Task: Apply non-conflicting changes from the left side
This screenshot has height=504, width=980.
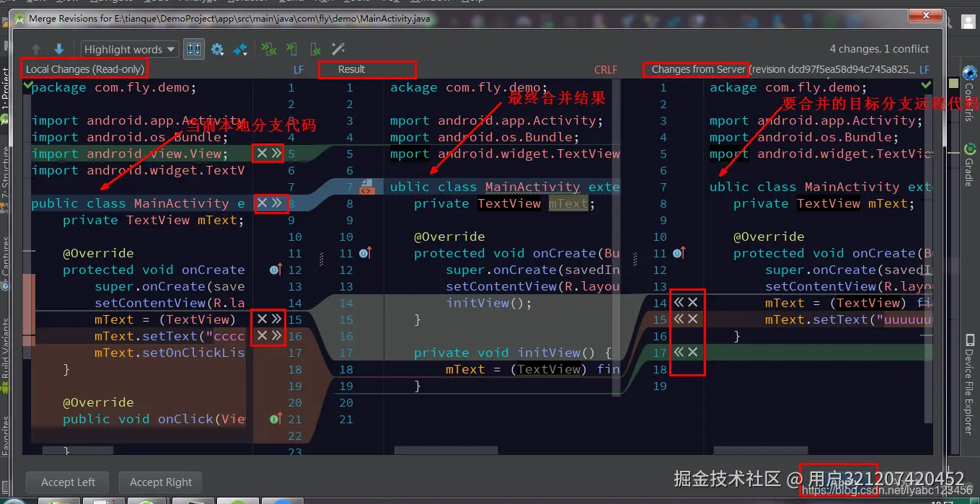Action: coord(291,48)
